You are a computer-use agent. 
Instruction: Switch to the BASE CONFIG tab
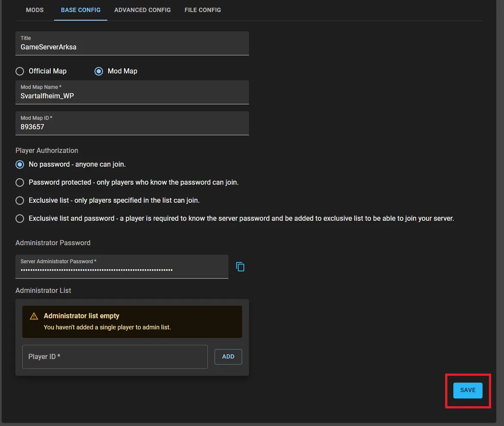[81, 10]
